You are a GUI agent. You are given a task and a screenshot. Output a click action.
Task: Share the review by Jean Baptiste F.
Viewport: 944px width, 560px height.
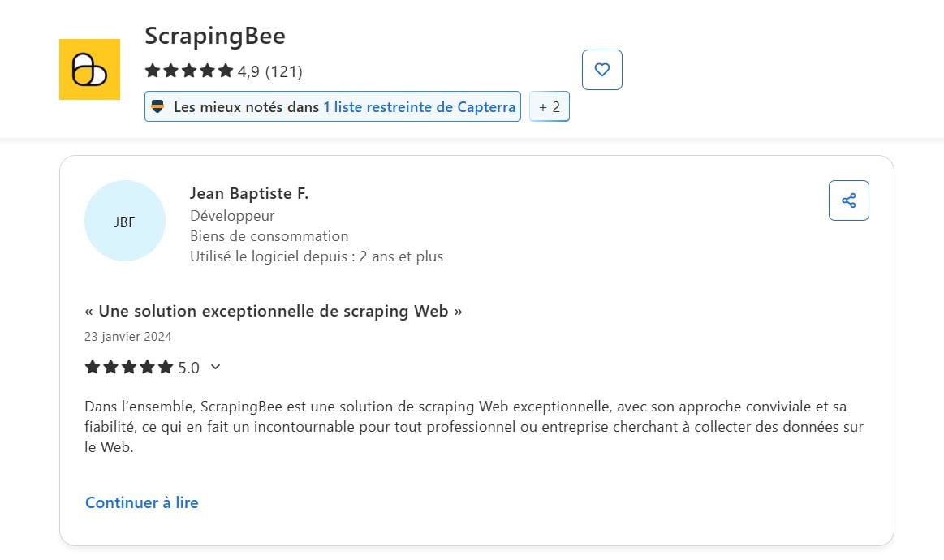point(848,200)
